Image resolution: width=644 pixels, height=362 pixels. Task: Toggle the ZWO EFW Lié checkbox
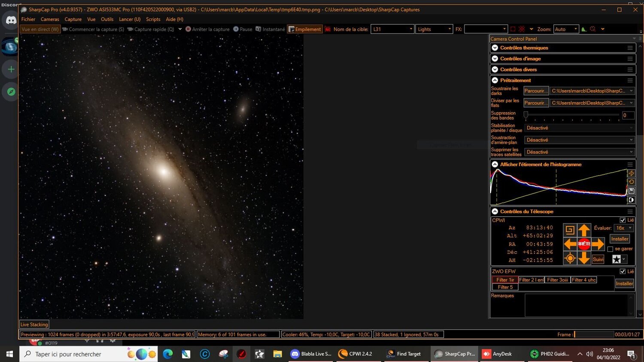point(623,271)
